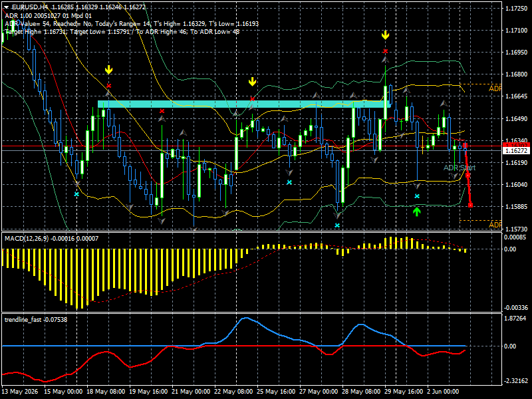Click the lower orange ADR level label

pos(495,225)
